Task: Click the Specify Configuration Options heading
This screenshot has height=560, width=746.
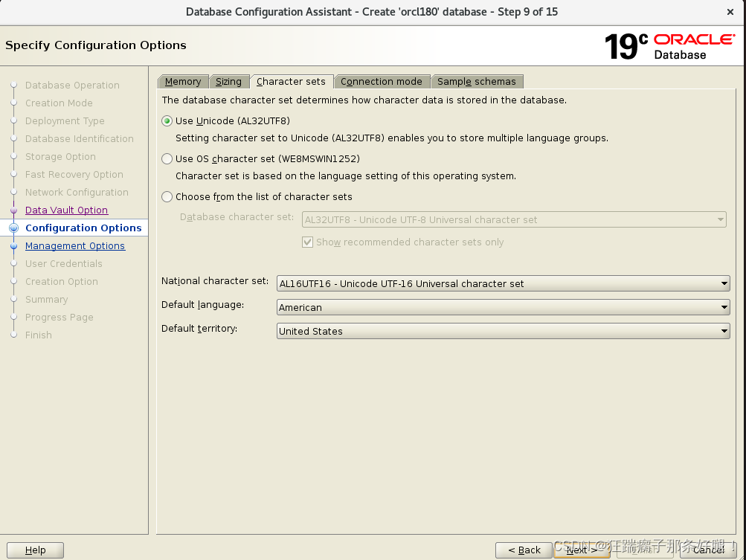Action: pos(96,45)
